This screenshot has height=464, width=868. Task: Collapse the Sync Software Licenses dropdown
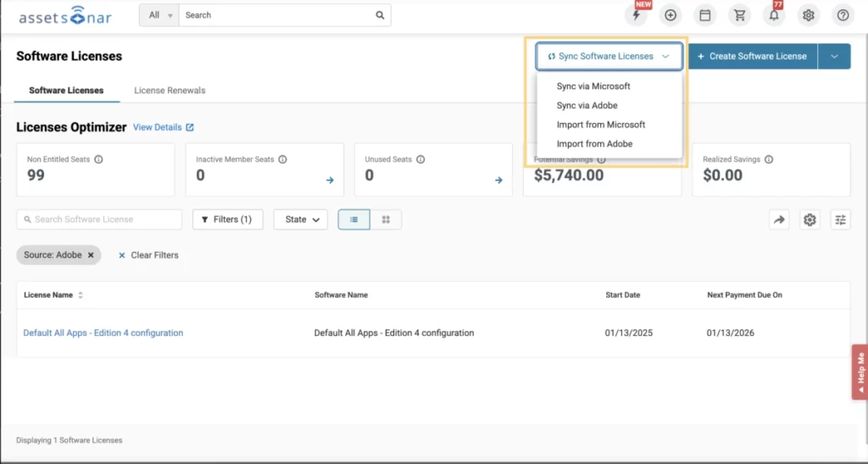pyautogui.click(x=609, y=57)
